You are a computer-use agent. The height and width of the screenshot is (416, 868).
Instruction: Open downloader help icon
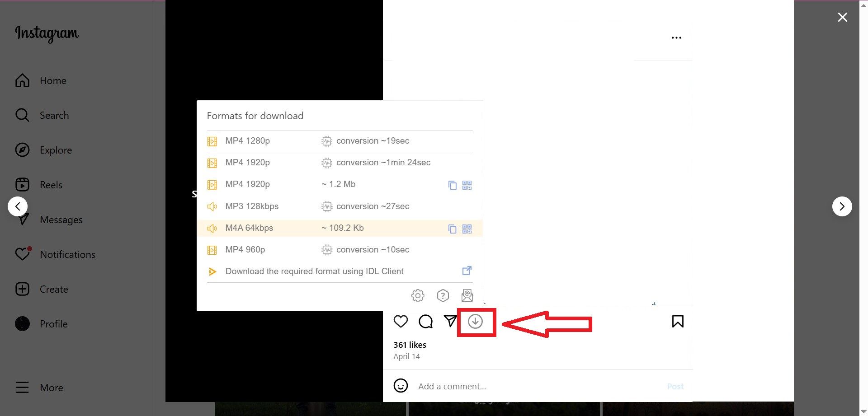(x=443, y=295)
